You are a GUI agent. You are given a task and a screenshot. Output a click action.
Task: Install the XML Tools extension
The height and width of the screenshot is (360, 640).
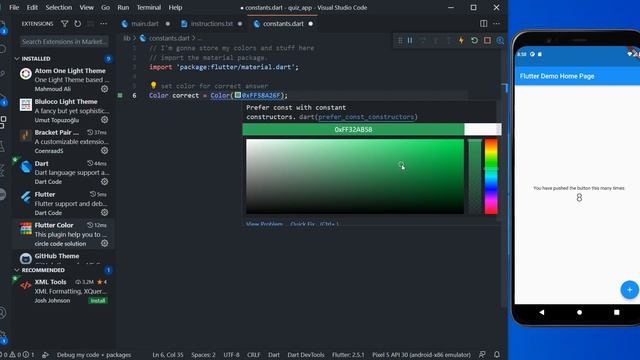click(98, 301)
